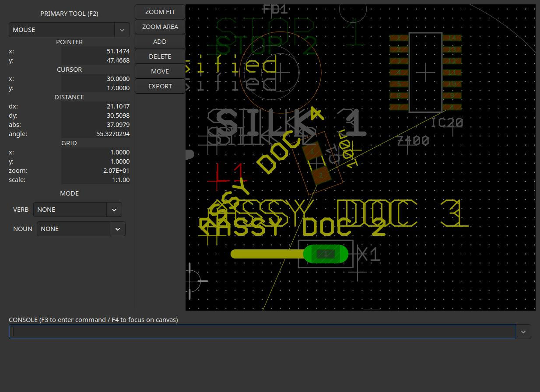Click the CURSOR x value 30.0000
This screenshot has height=392, width=540.
pyautogui.click(x=95, y=79)
